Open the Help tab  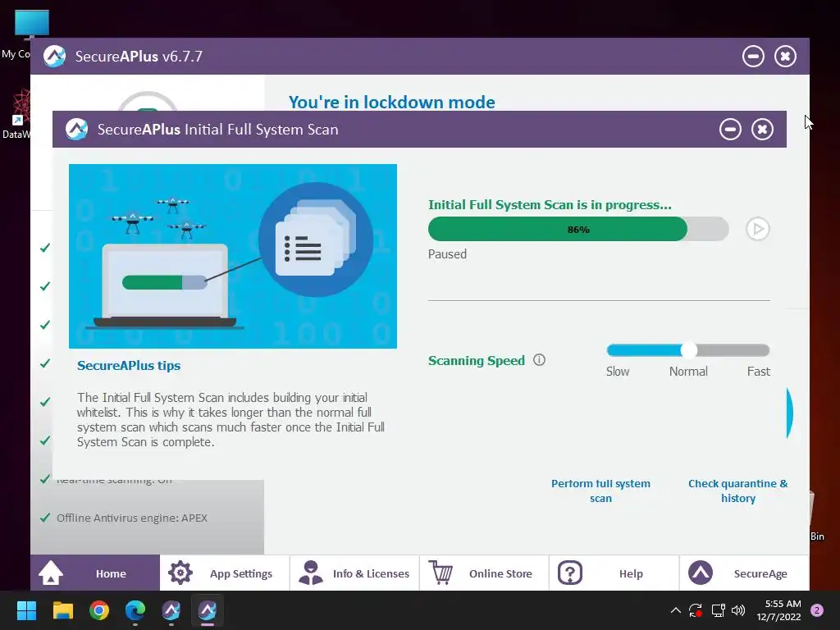(x=614, y=573)
